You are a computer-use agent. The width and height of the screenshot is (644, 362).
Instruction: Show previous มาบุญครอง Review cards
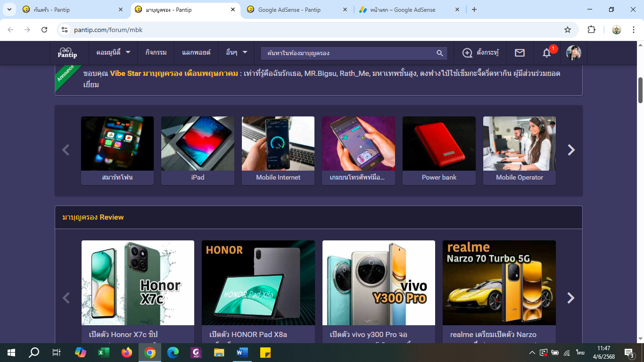tap(66, 298)
